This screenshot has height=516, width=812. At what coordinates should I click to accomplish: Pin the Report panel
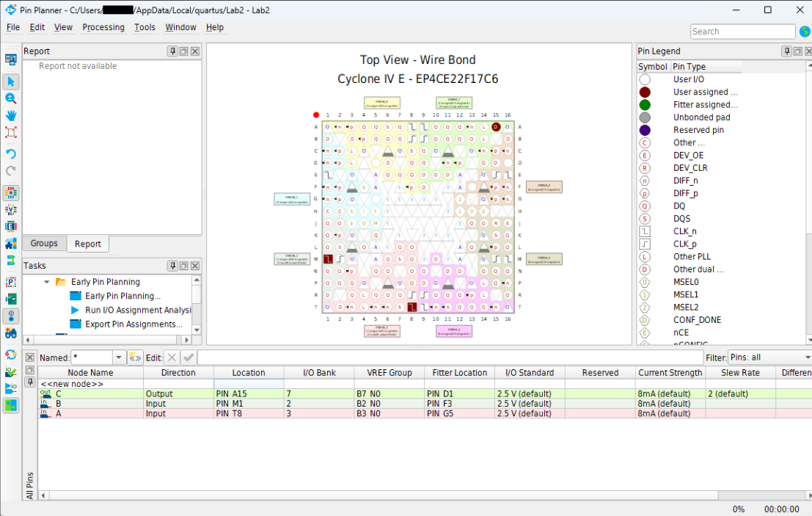pyautogui.click(x=173, y=51)
